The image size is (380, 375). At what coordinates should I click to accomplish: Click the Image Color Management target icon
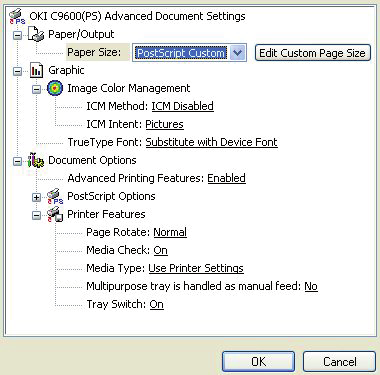(55, 88)
